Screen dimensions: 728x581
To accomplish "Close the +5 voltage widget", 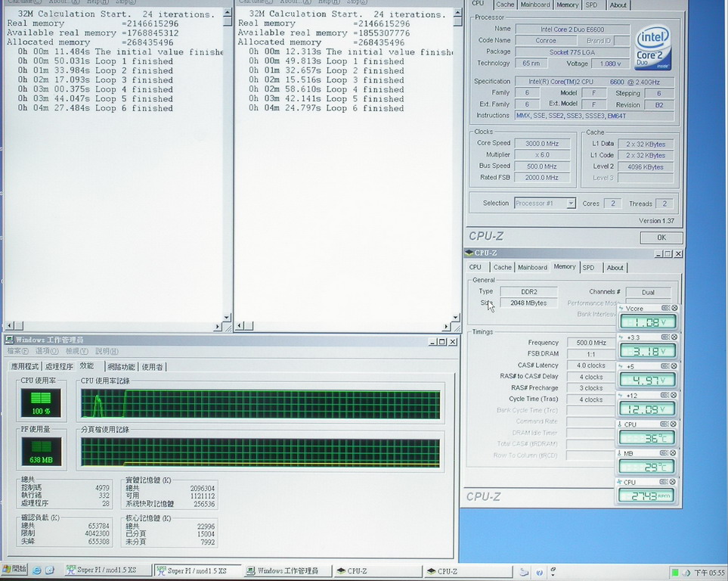I will (674, 366).
